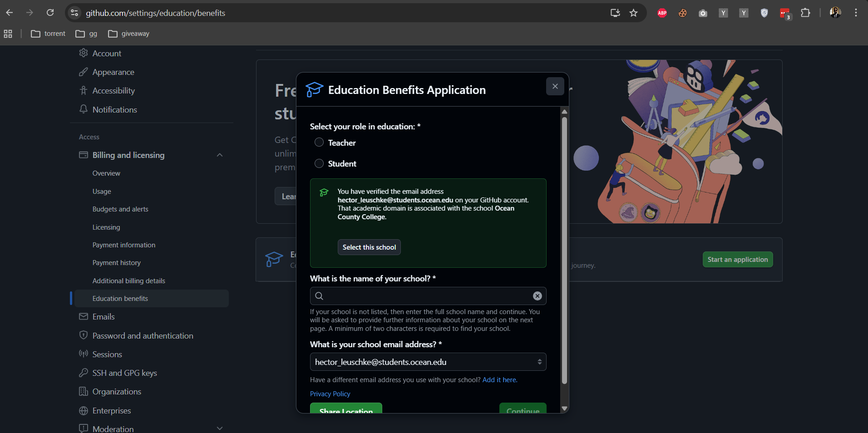This screenshot has width=868, height=433.
Task: Open the browser Extensions puzzle icon
Action: tap(805, 13)
